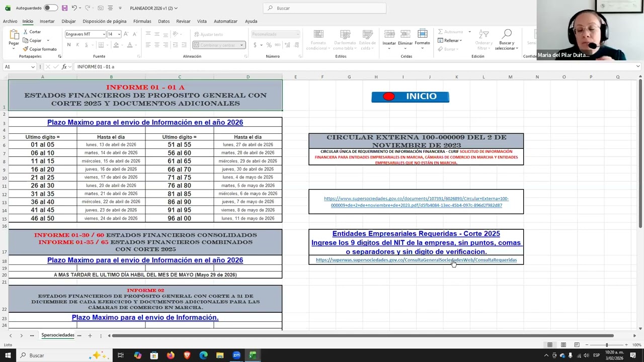Expand the formula bar chevron
Screen dimensions: 644x362
[x=637, y=67]
